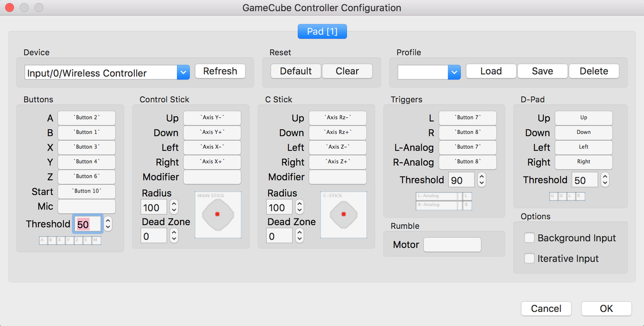Remap D-Pad Down binding

click(x=584, y=133)
